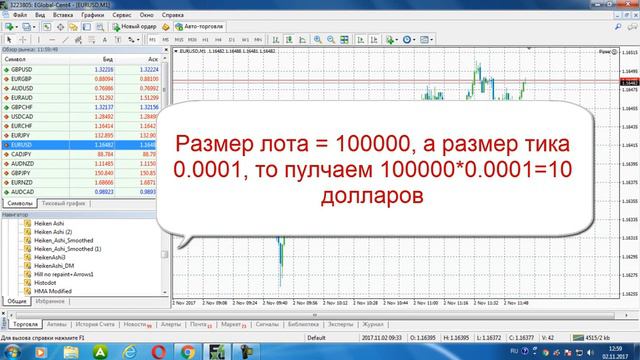This screenshot has height=360, width=640.
Task: Open the Графики menu
Action: [x=93, y=15]
